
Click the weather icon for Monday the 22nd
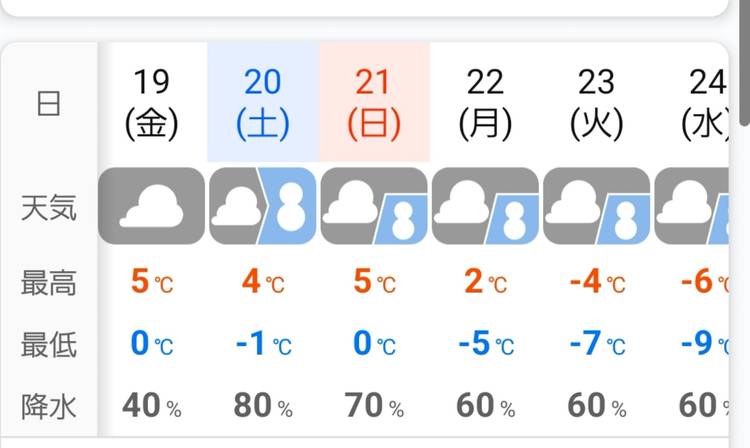(485, 205)
